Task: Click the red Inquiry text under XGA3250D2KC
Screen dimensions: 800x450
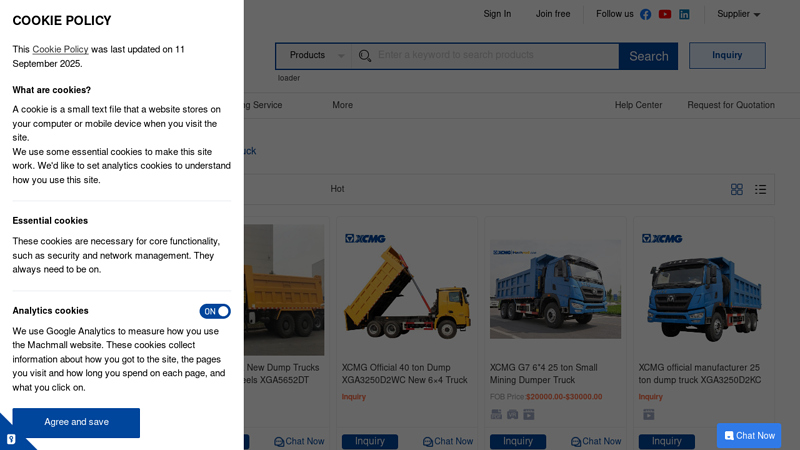Action: [651, 396]
